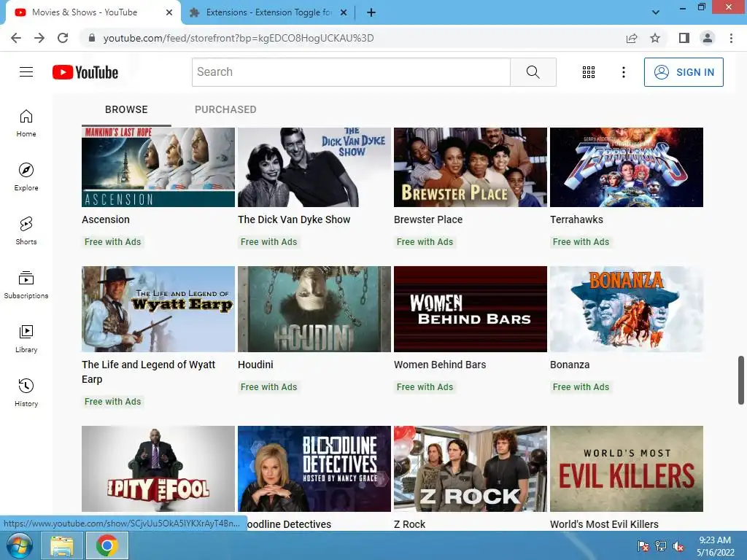Open the Bonanza thumbnail

(x=627, y=309)
